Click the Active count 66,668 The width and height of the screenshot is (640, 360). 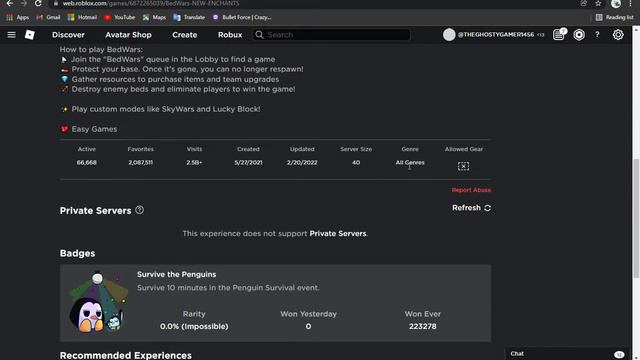[x=87, y=162]
